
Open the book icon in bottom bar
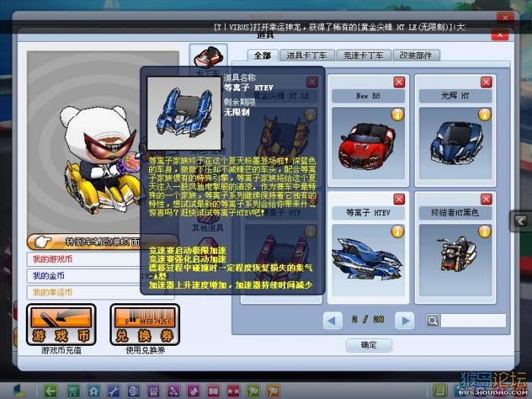[x=214, y=391]
